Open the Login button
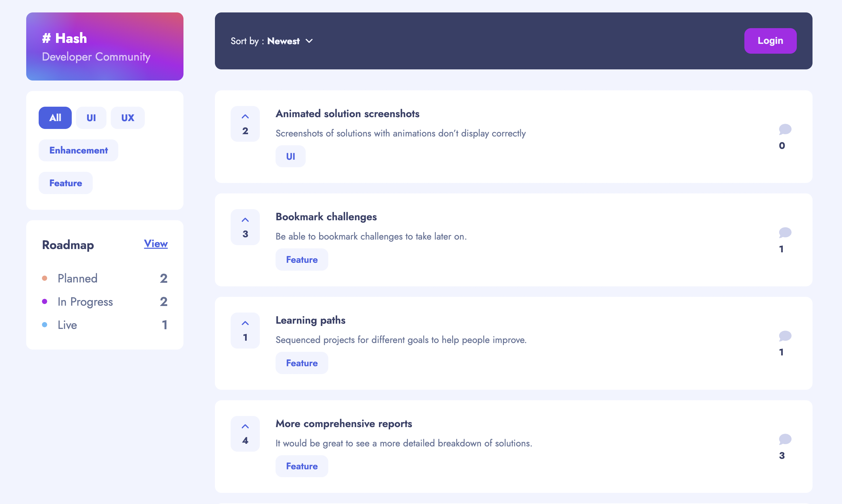 (x=770, y=41)
